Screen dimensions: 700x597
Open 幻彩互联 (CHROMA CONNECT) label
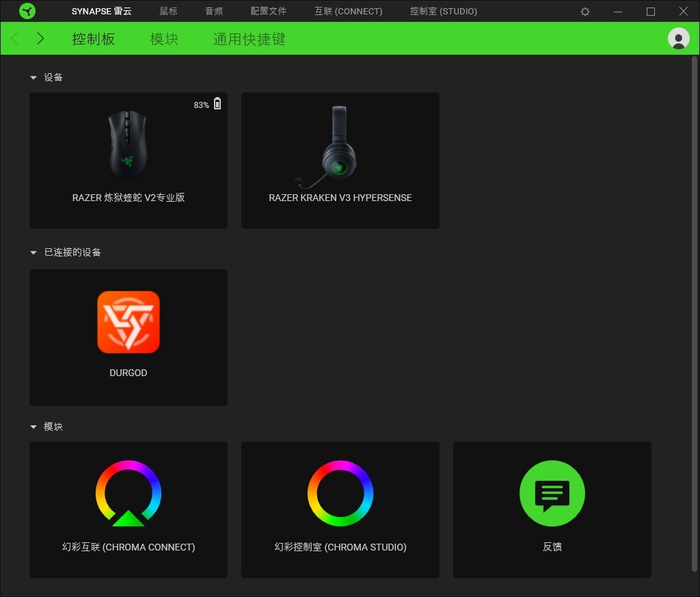[129, 547]
